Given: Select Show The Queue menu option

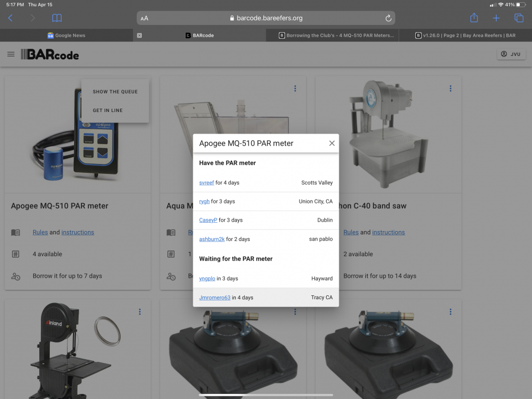Looking at the screenshot, I should point(115,91).
